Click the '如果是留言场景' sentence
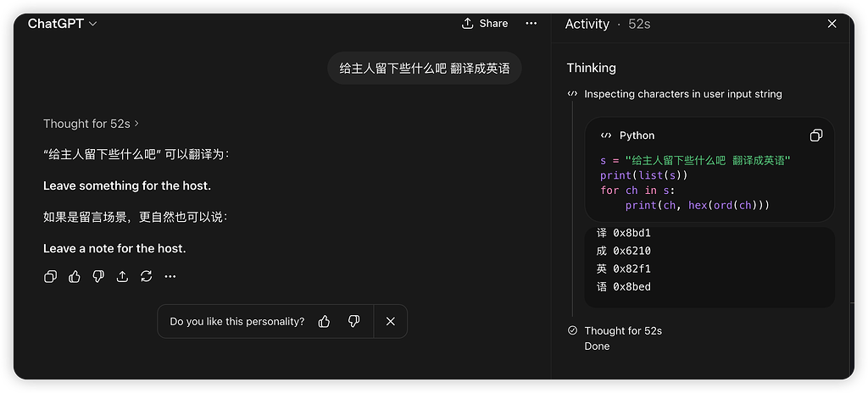 (x=136, y=218)
